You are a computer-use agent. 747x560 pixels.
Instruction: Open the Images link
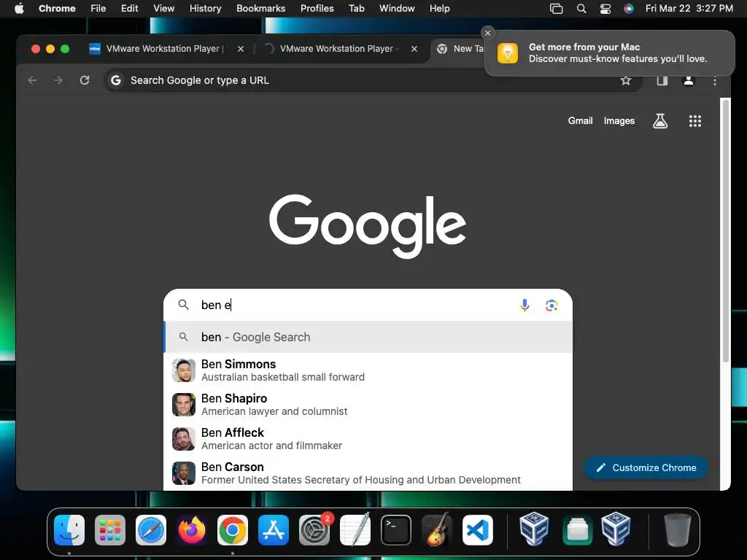(619, 121)
